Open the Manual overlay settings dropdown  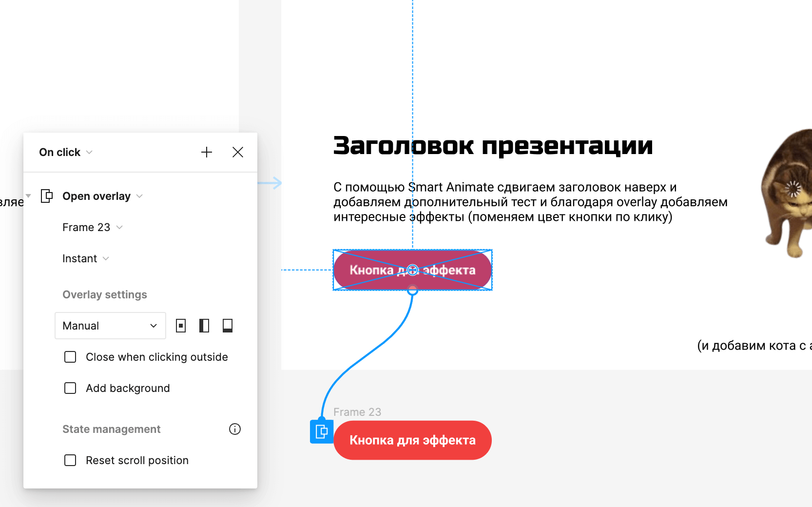click(110, 325)
